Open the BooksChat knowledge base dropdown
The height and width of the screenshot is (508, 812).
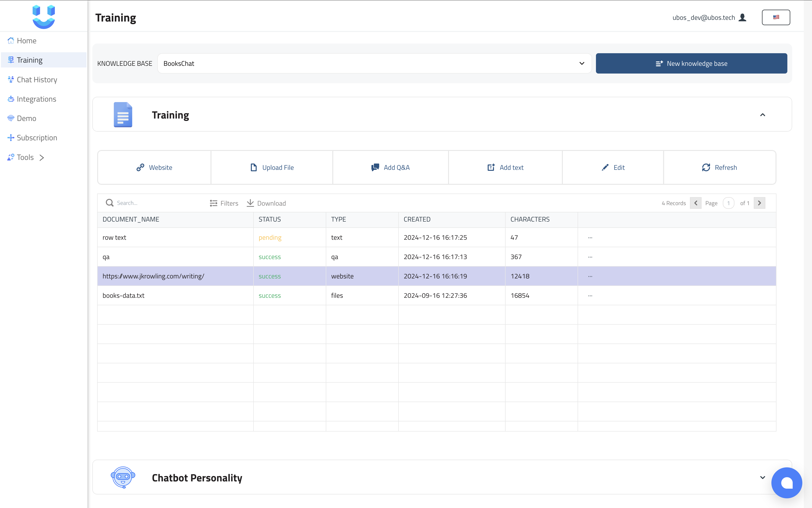point(374,63)
